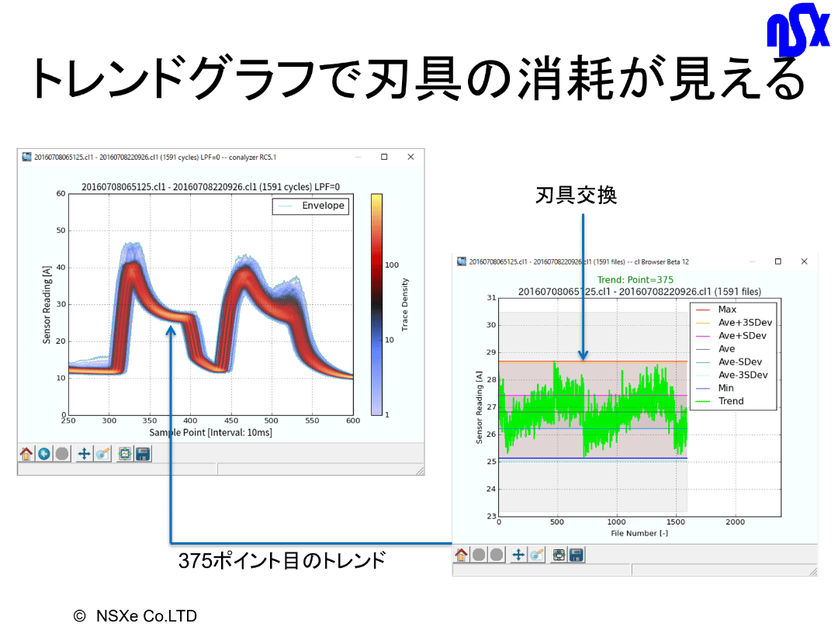Select the Pan tool in cl Browser toolbar
The image size is (838, 644).
coord(518,555)
